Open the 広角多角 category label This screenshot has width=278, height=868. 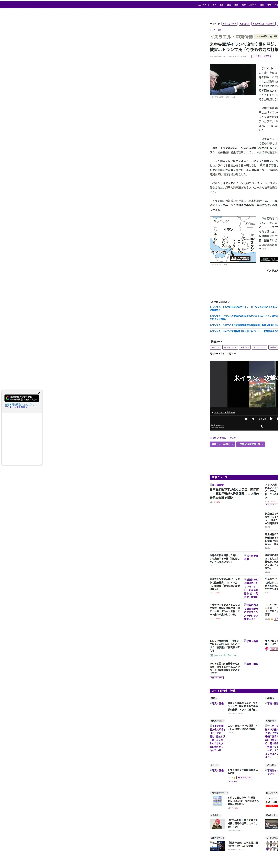click(x=271, y=721)
